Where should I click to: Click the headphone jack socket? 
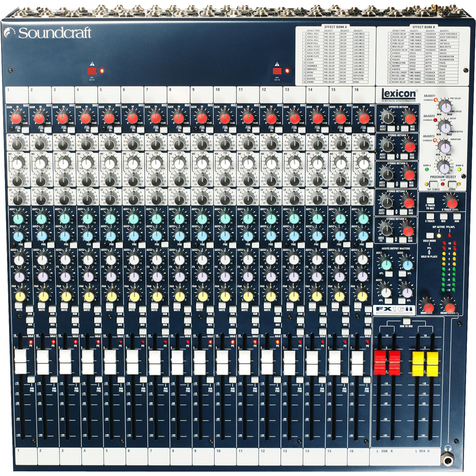pyautogui.click(x=448, y=461)
